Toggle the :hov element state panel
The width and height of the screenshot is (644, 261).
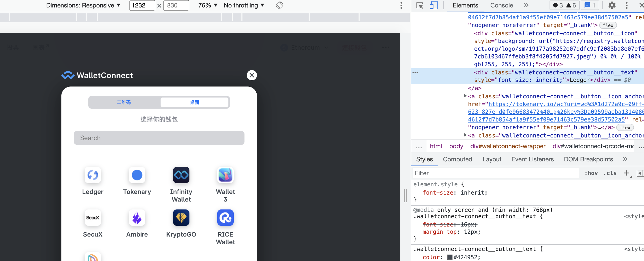[591, 173]
